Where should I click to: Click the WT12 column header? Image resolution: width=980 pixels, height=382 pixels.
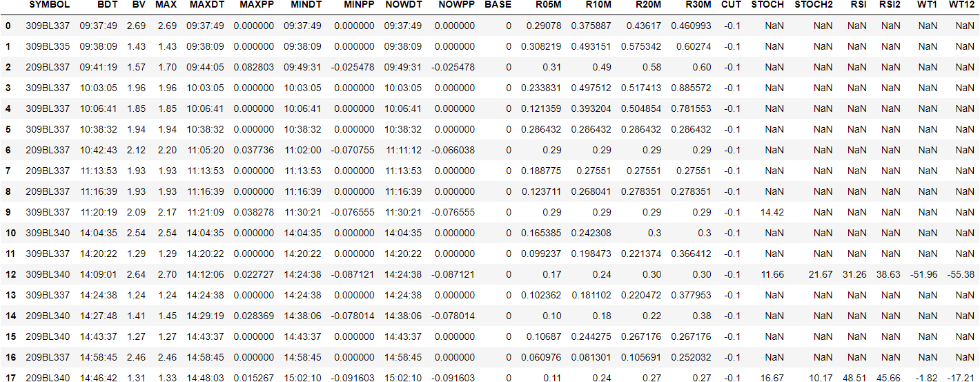[x=961, y=5]
